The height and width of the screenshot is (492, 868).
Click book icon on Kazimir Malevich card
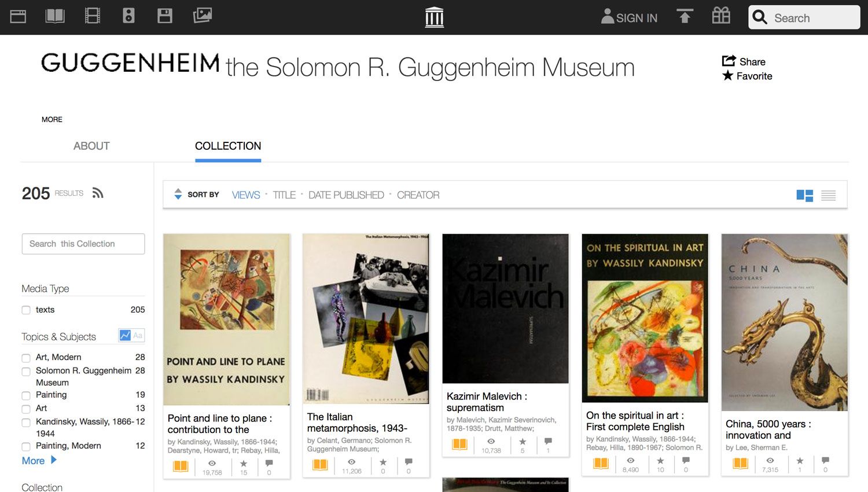[459, 444]
